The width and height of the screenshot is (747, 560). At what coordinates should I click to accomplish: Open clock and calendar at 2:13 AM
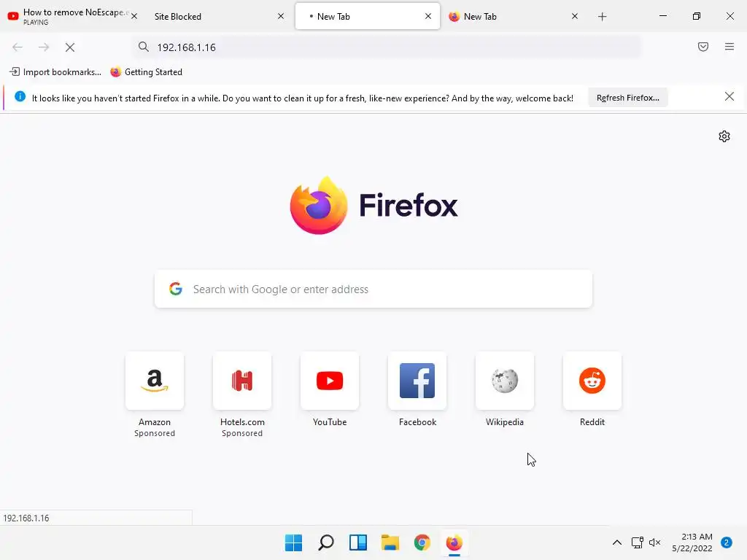point(692,542)
